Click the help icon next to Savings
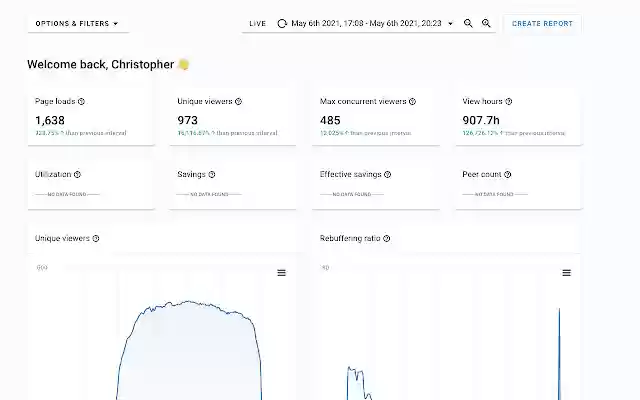640x400 pixels. click(211, 174)
